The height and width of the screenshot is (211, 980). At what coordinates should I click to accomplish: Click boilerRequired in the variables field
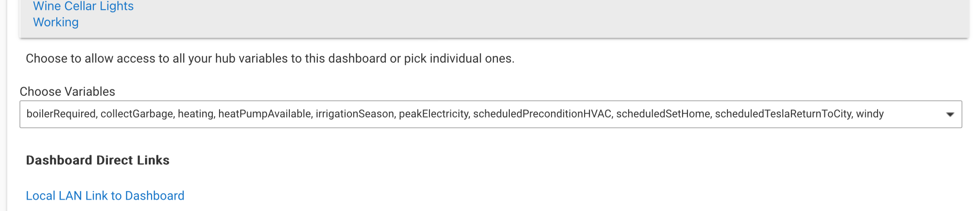(61, 114)
